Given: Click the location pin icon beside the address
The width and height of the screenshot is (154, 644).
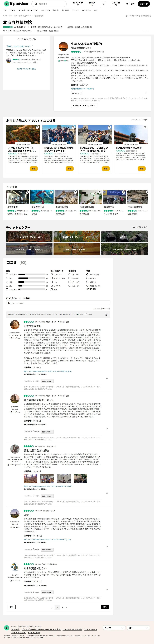Looking at the screenshot, I should tap(4, 31).
